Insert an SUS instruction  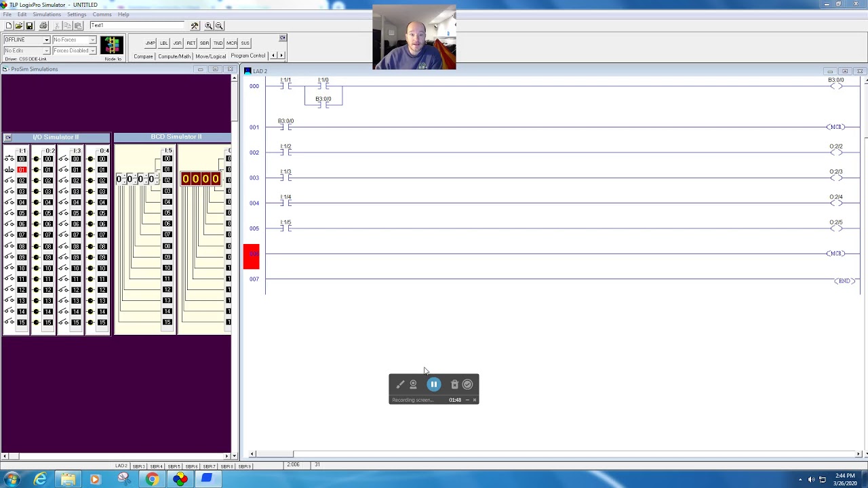[x=245, y=43]
